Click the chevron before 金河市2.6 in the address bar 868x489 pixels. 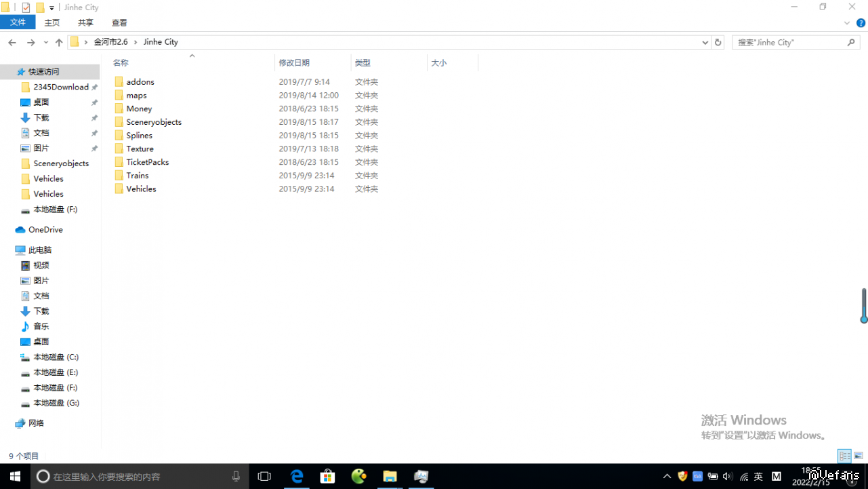pos(86,42)
